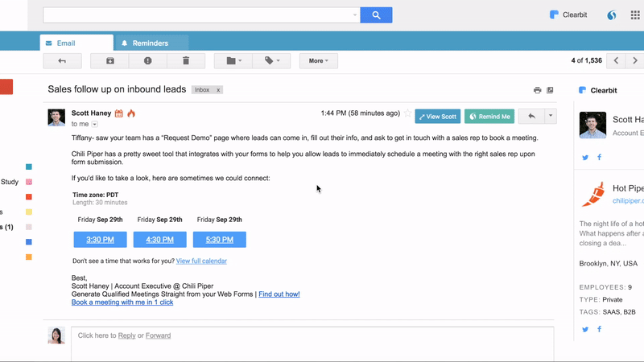Book the 3:30 PM time slot
Viewport: 644px width, 362px height.
click(x=100, y=240)
